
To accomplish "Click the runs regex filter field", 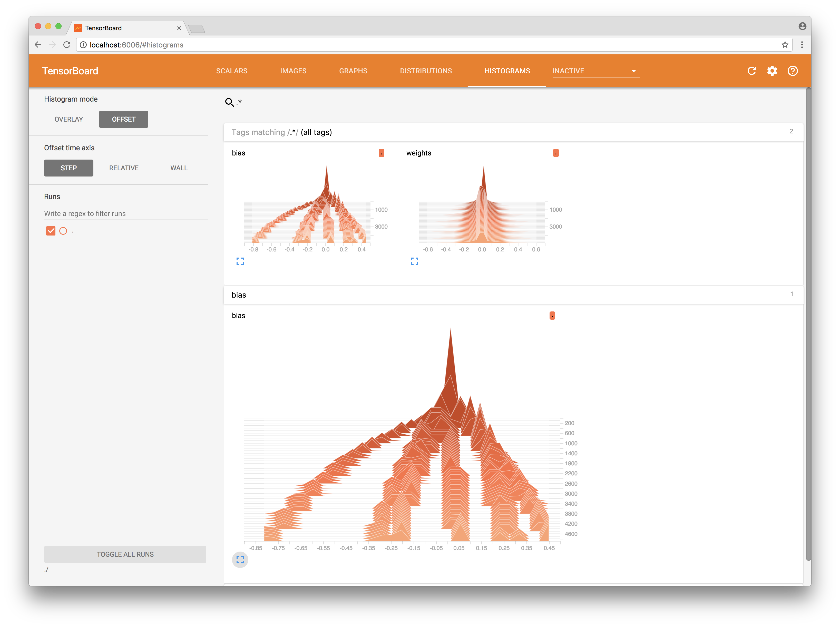I will (126, 213).
